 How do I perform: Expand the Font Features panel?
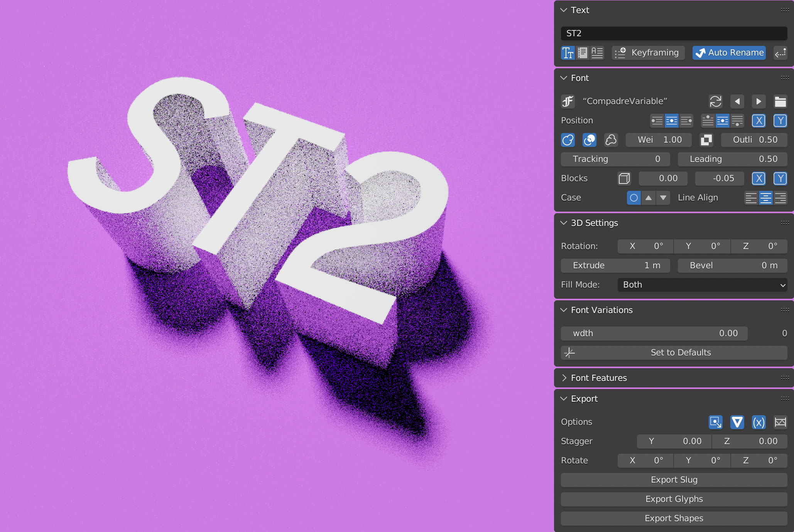click(598, 378)
